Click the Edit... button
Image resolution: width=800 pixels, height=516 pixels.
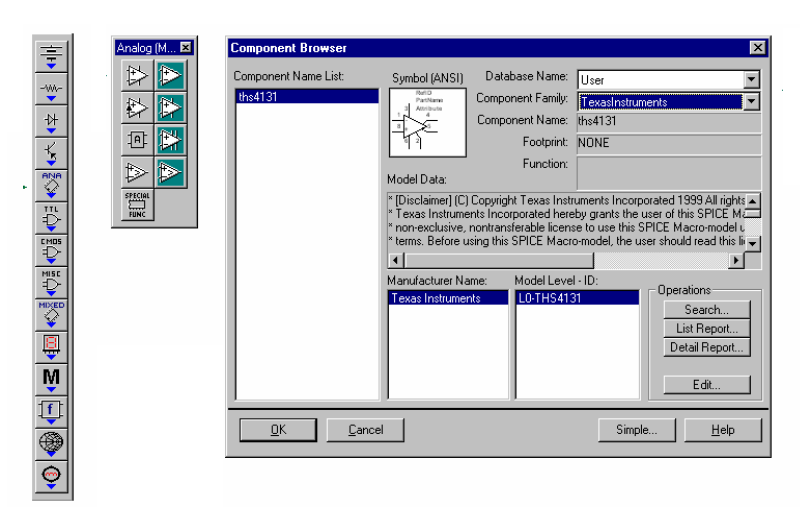(x=707, y=385)
